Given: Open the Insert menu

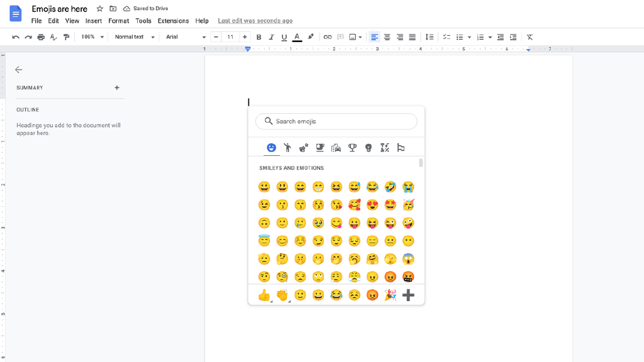Looking at the screenshot, I should click(94, 21).
